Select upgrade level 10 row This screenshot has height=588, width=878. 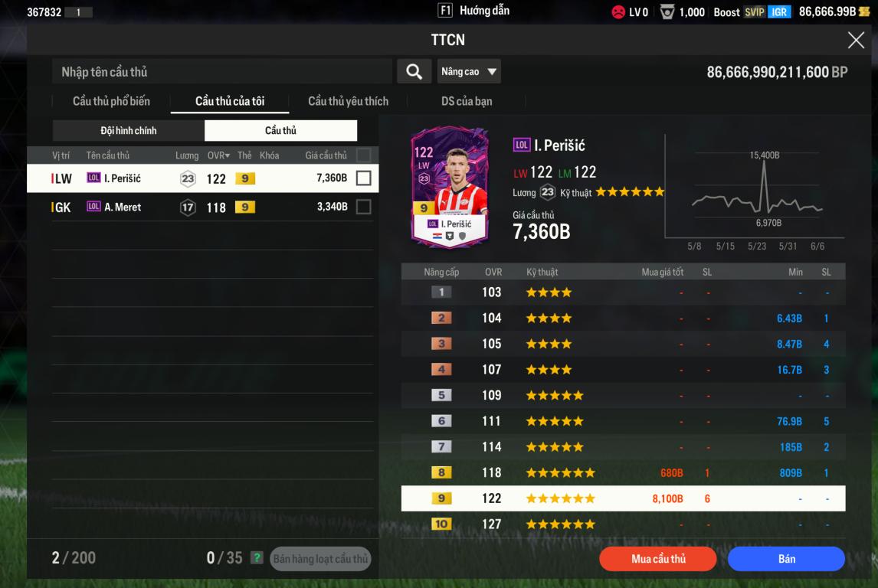(x=623, y=524)
